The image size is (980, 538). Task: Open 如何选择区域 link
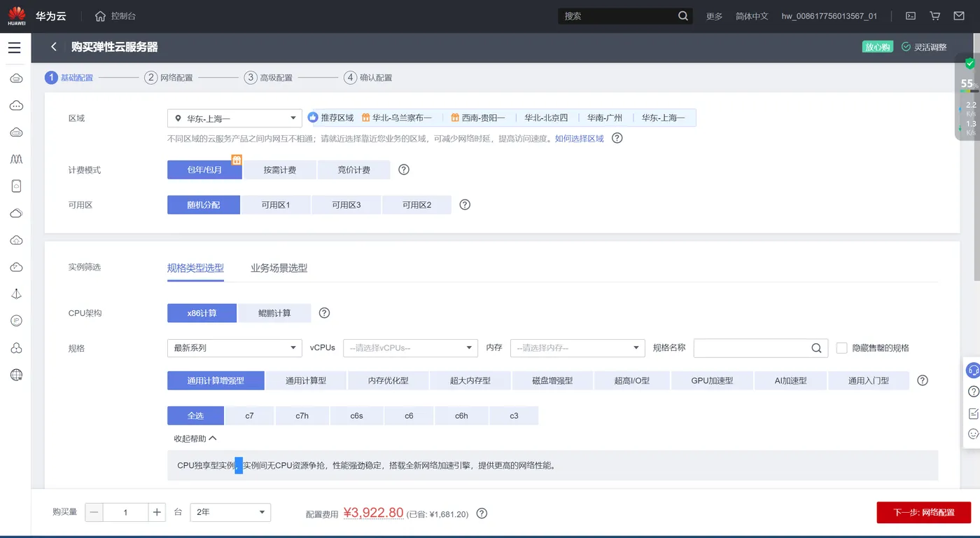click(580, 139)
